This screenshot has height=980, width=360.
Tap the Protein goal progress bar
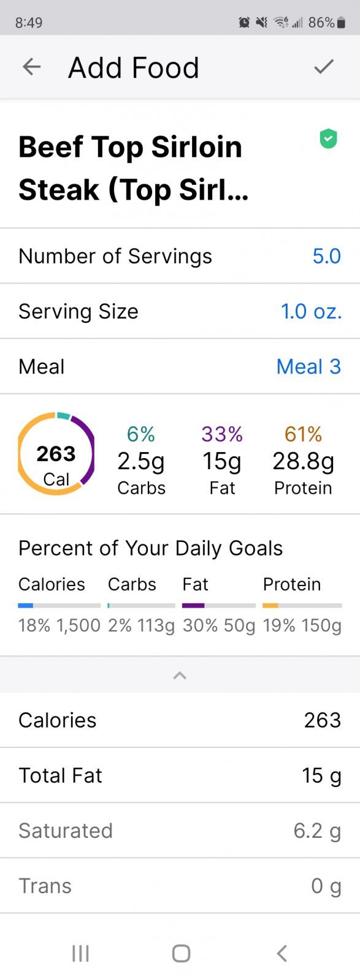point(302,605)
